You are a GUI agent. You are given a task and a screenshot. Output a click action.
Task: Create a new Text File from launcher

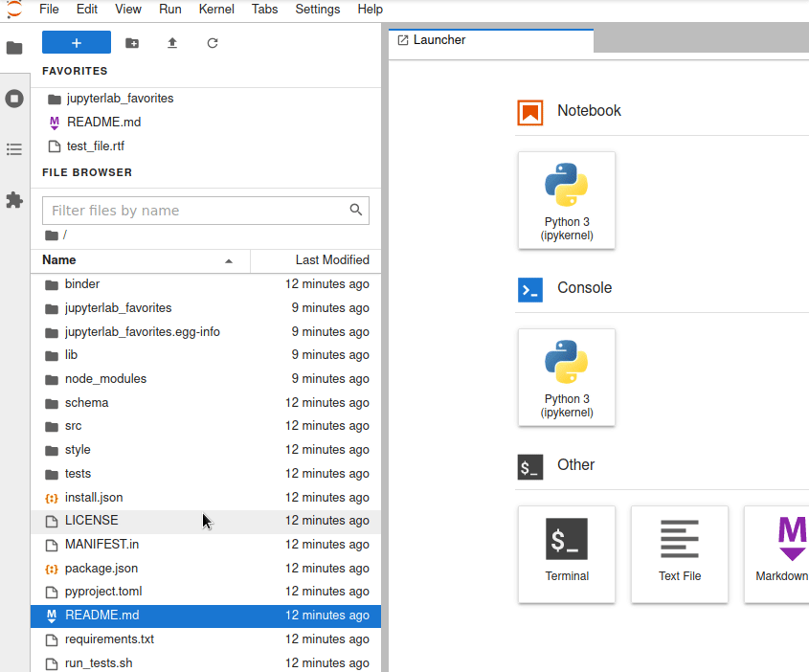[x=680, y=554]
